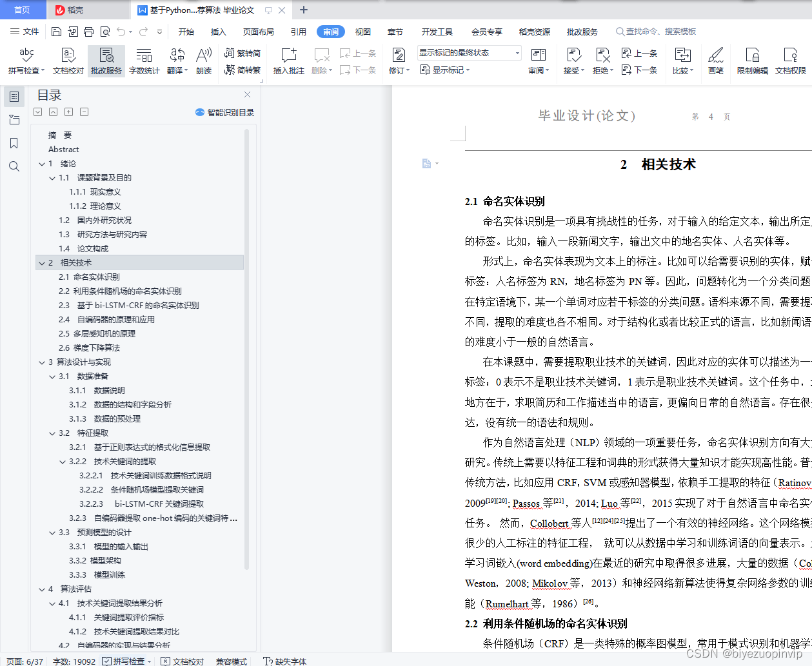Open the 会员专享 ribbon tab
The image size is (812, 666).
click(487, 32)
